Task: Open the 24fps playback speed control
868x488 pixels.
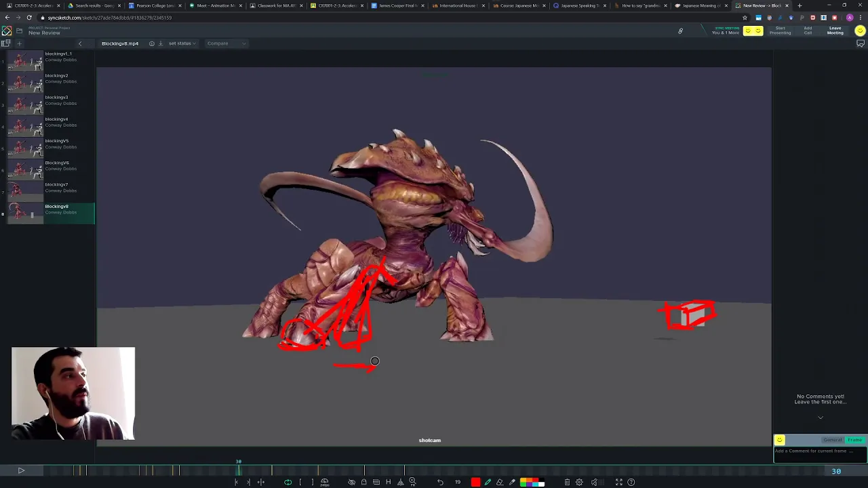Action: [x=324, y=482]
